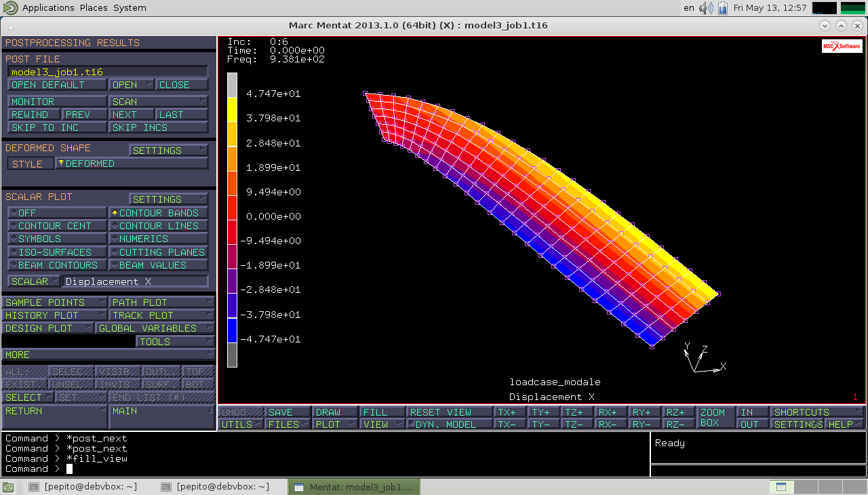Turn scalar plot OFF
The image size is (868, 495).
[57, 213]
